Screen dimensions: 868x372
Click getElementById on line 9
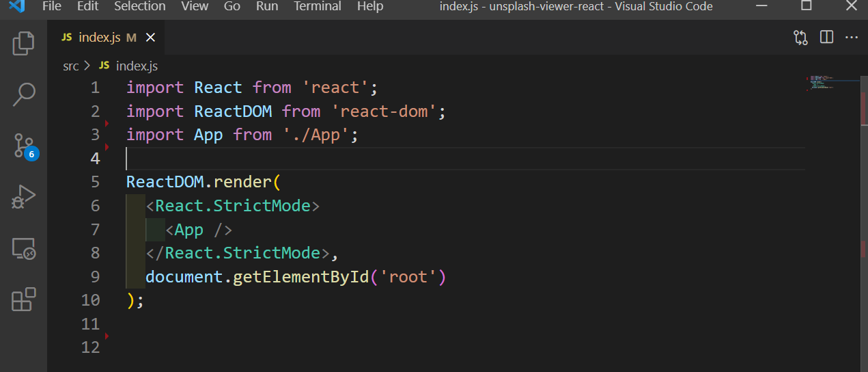coord(300,276)
